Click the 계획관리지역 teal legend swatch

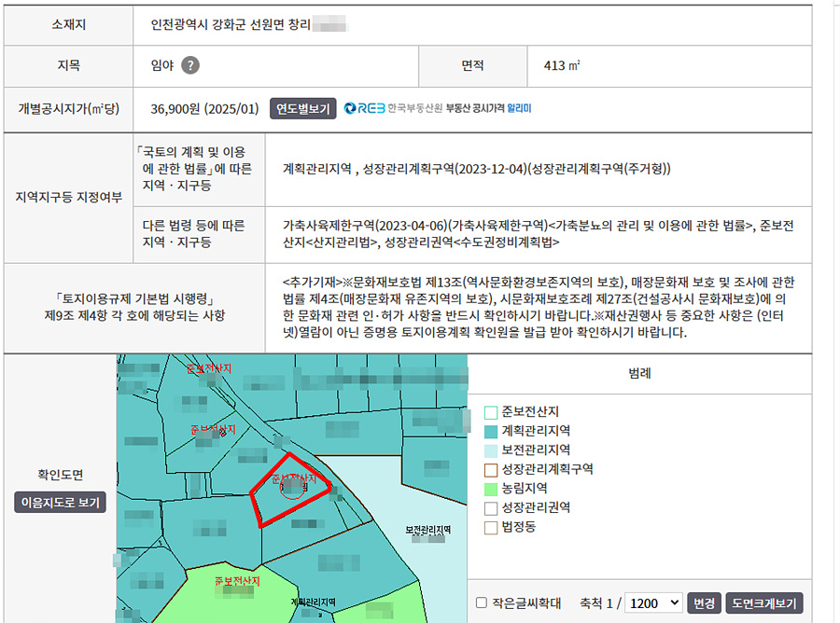pos(491,431)
